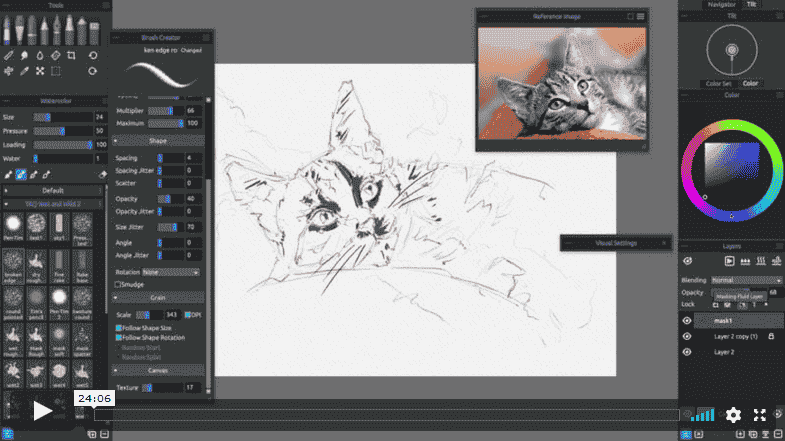The height and width of the screenshot is (441, 785).
Task: Open the Rotation dropdown in Brush Creator
Action: (x=171, y=272)
